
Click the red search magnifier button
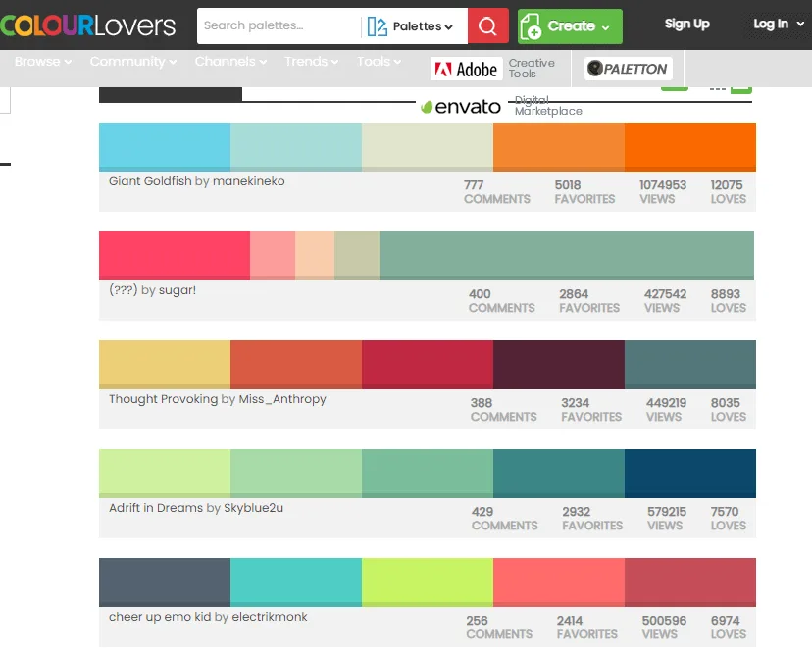487,25
